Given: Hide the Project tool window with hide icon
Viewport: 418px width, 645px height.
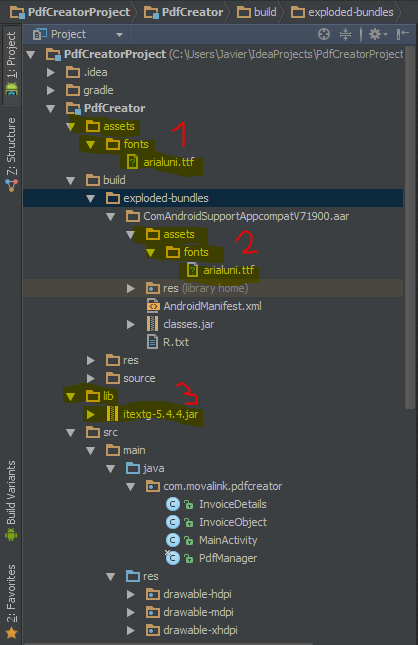Looking at the screenshot, I should [402, 34].
